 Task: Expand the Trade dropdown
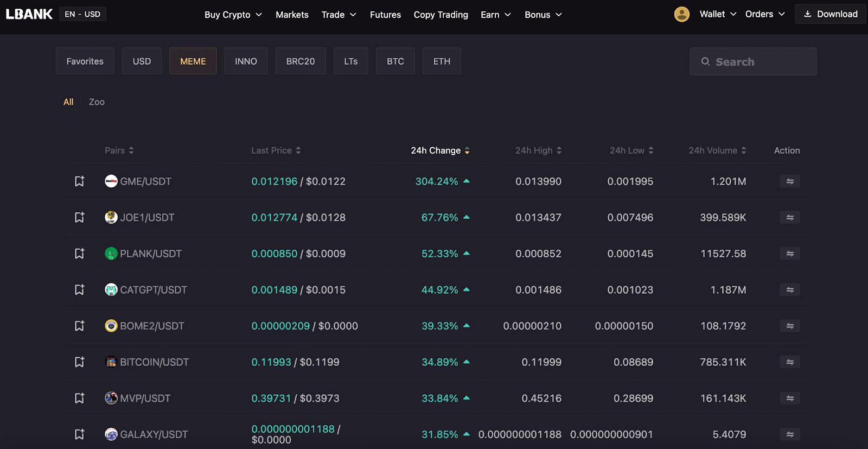pos(339,15)
